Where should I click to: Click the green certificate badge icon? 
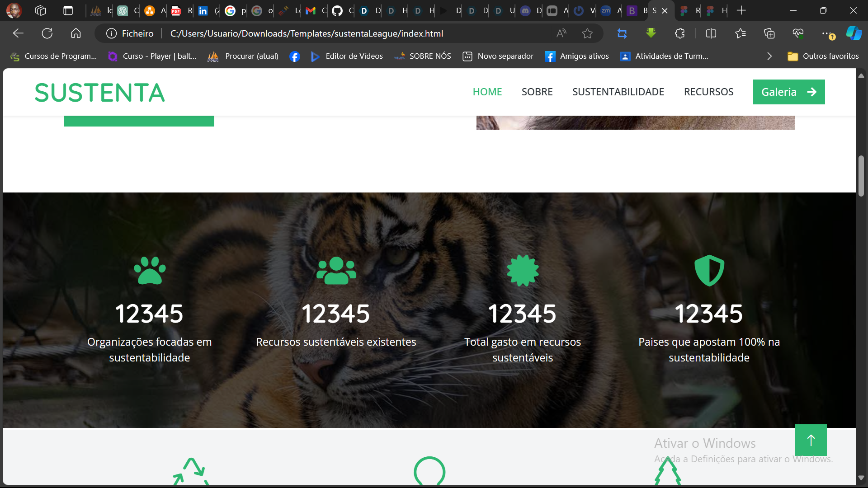[523, 270]
